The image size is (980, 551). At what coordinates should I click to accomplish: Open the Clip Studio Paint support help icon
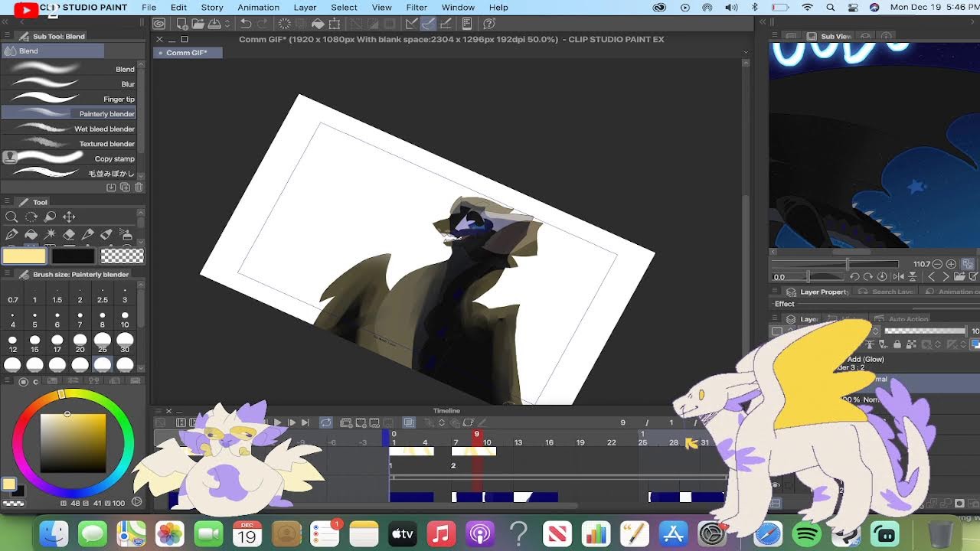490,24
